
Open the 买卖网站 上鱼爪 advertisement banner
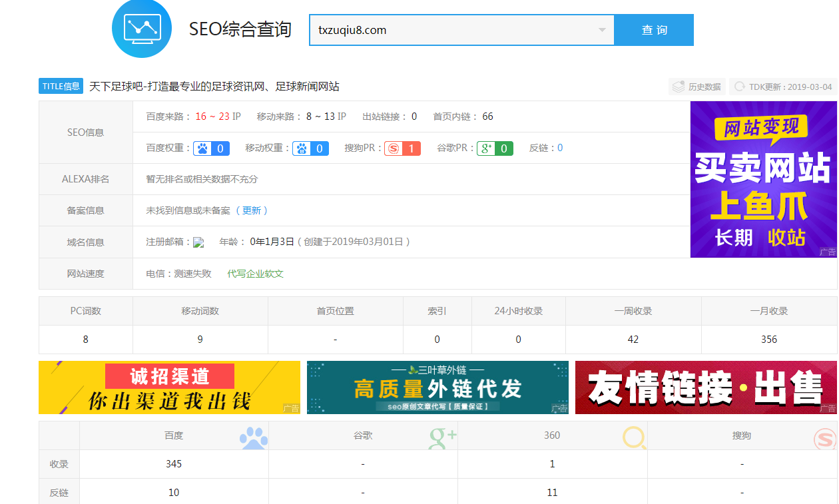coord(764,179)
